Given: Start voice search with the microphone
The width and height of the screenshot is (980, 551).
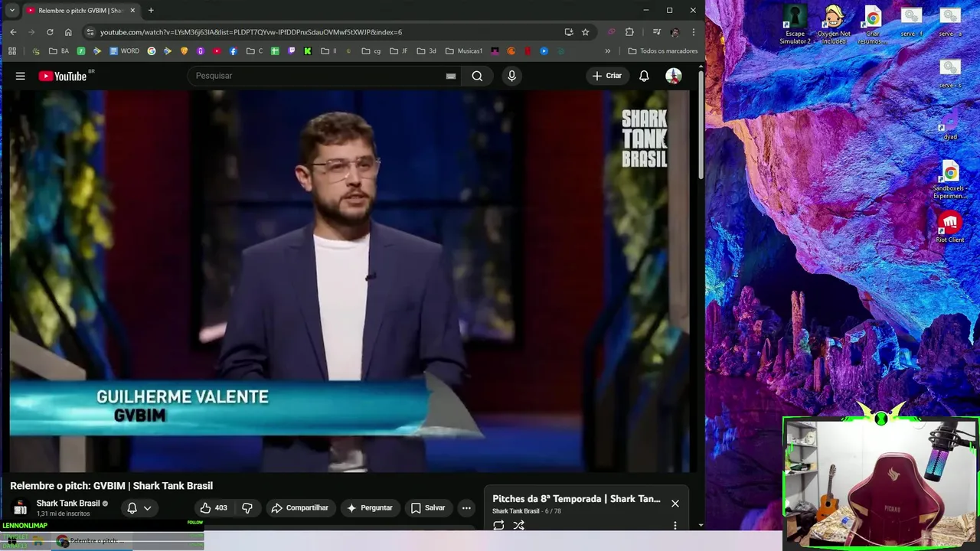Looking at the screenshot, I should 512,76.
